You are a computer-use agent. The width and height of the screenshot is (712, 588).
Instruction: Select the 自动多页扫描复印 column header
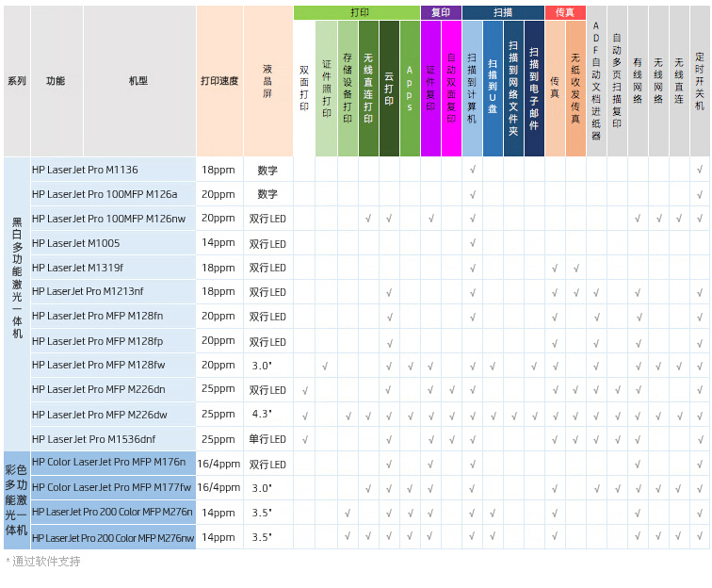[x=617, y=81]
